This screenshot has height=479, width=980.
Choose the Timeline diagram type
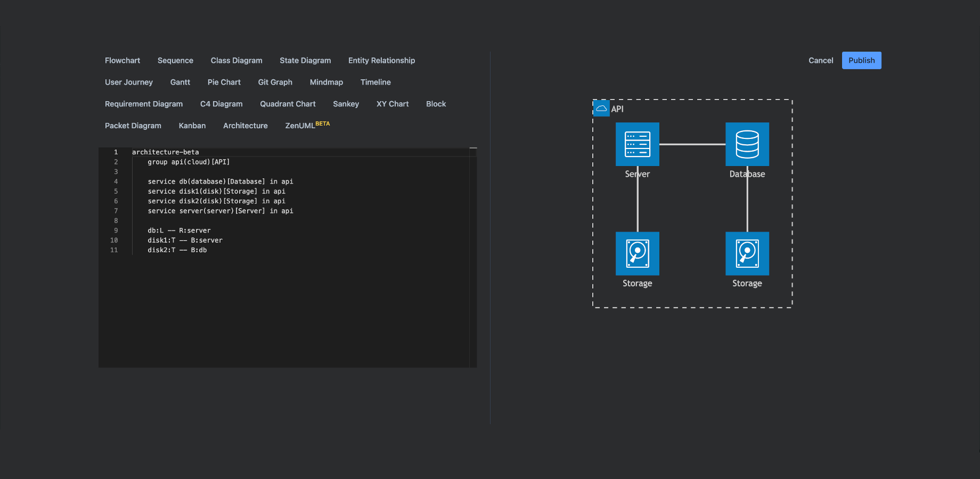tap(375, 82)
